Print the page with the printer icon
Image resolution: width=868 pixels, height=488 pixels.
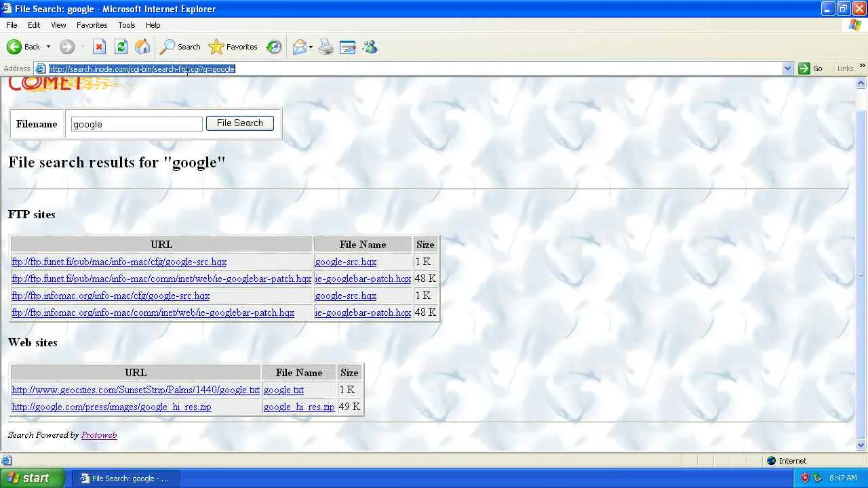pos(326,47)
